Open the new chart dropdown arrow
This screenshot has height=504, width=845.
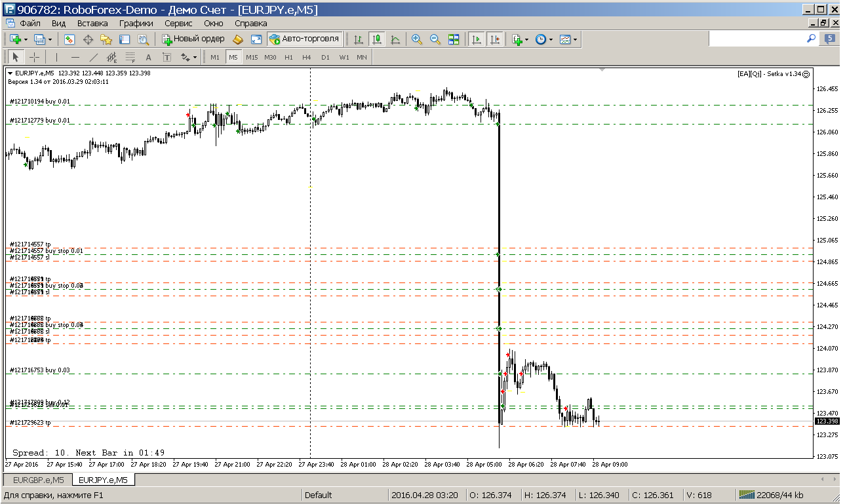point(26,39)
